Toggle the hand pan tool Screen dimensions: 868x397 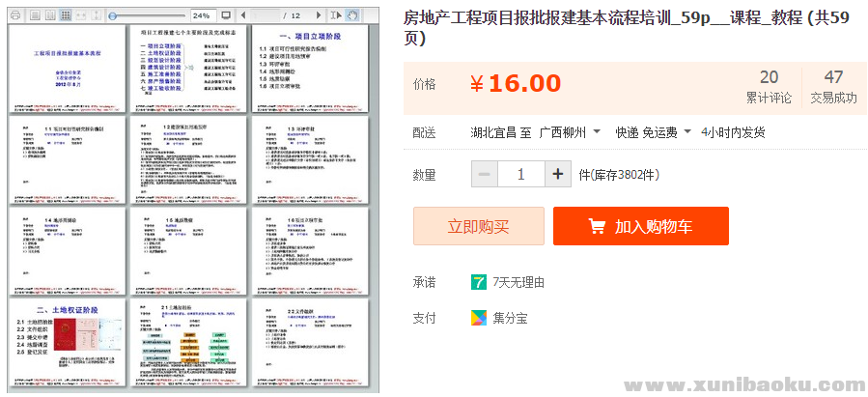tap(352, 16)
